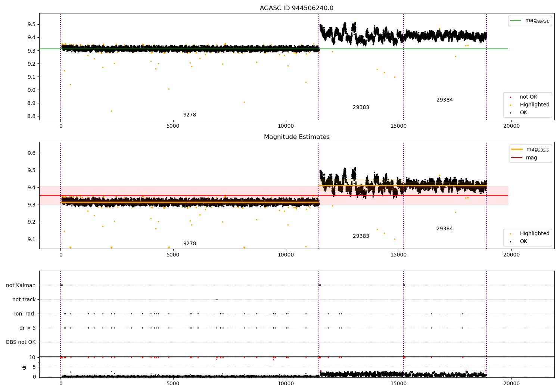Click "29384" label in Magnitude Estimates plot
The height and width of the screenshot is (392, 560).
pyautogui.click(x=445, y=229)
